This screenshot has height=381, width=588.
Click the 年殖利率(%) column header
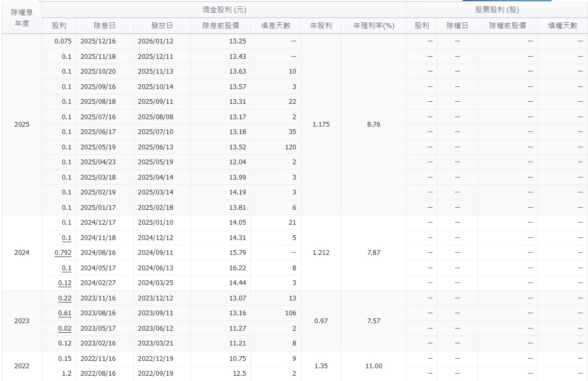374,25
